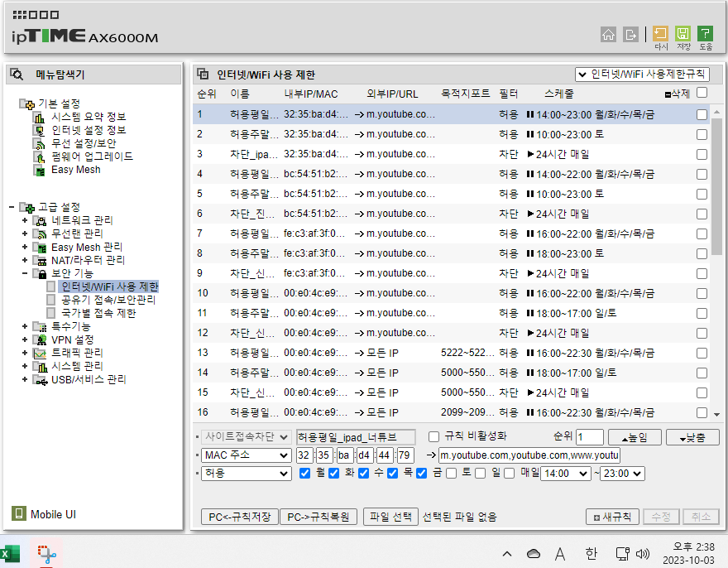Click the 시스템 요약 정보 icon

click(40, 117)
